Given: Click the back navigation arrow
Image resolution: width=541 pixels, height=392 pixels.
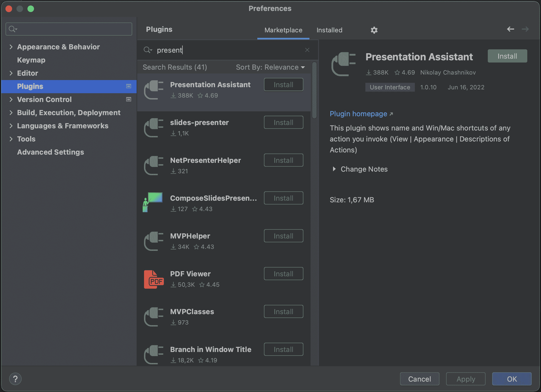Looking at the screenshot, I should pos(510,29).
